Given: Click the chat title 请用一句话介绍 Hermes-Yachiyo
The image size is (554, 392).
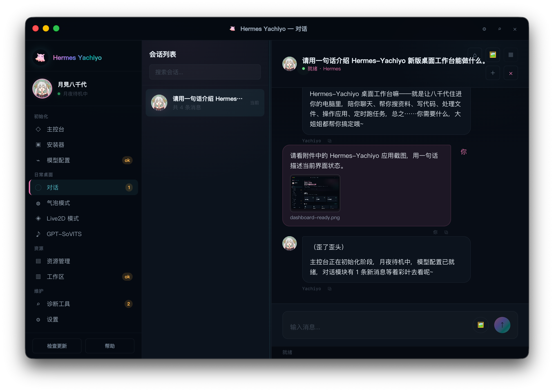Looking at the screenshot, I should click(x=394, y=61).
